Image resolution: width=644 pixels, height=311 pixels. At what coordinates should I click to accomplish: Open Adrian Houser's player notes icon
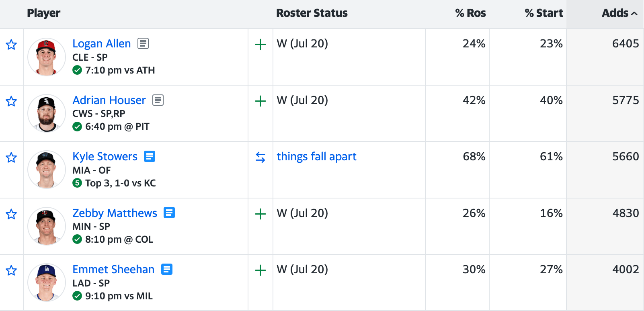tap(158, 100)
